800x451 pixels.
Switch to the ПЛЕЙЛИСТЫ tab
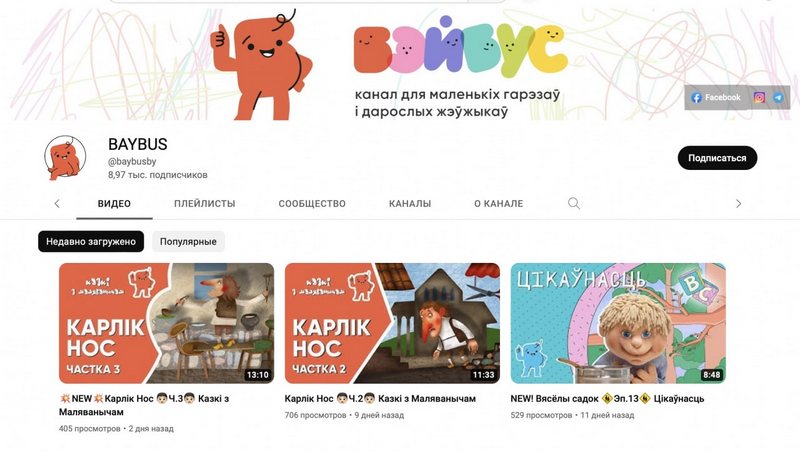click(x=205, y=204)
